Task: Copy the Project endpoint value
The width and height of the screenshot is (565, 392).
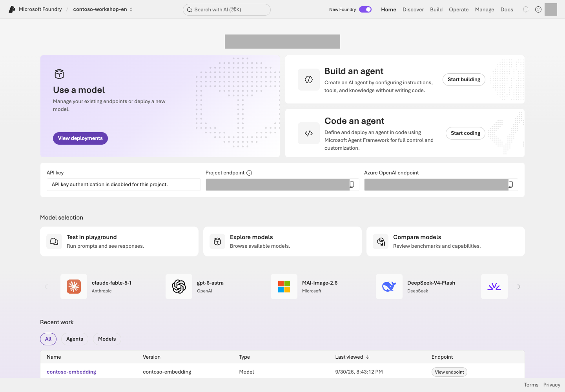Action: click(x=352, y=184)
